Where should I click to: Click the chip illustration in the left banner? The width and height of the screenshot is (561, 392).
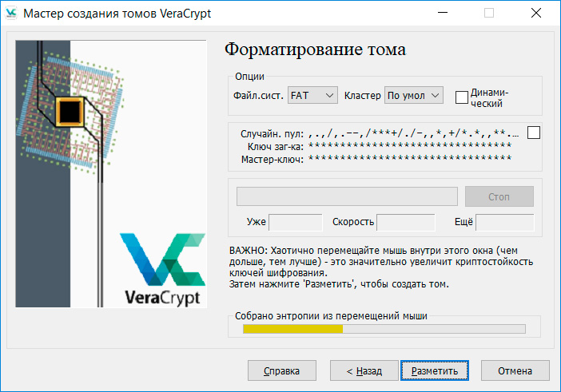(70, 109)
